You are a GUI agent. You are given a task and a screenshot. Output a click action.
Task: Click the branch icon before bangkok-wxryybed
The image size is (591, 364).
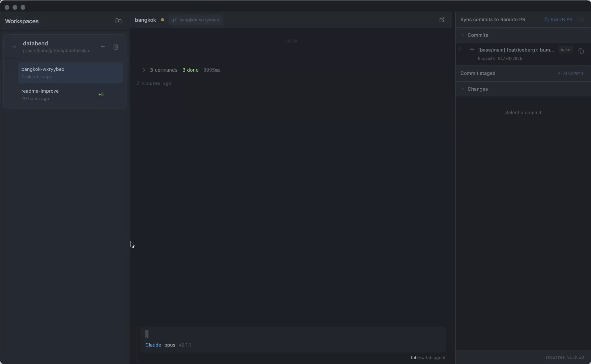click(x=174, y=20)
